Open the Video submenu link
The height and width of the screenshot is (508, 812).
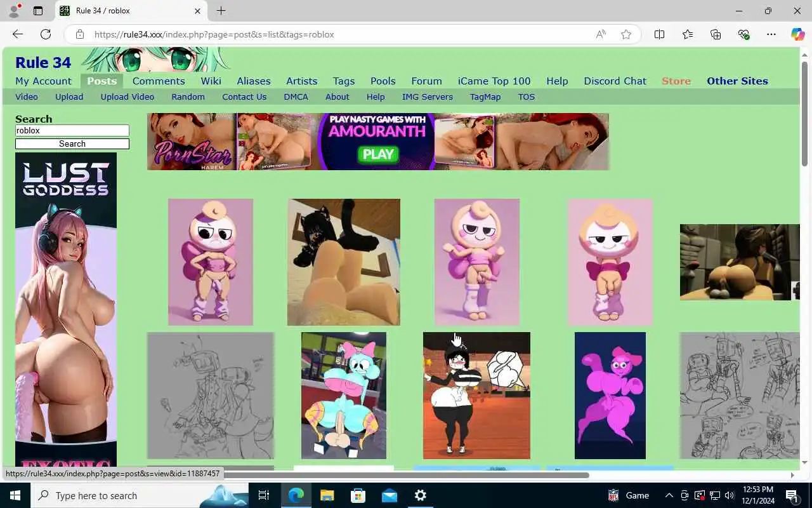pos(27,97)
